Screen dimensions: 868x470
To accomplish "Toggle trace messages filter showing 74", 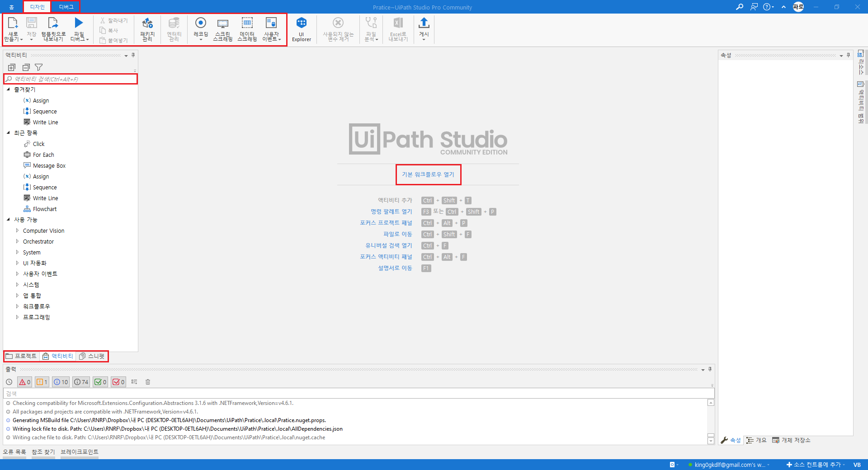I will click(81, 382).
